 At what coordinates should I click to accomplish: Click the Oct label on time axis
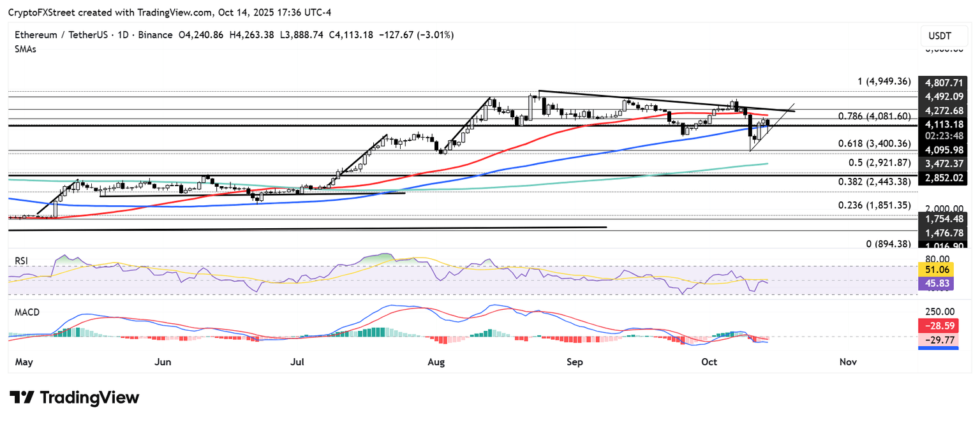pos(709,362)
